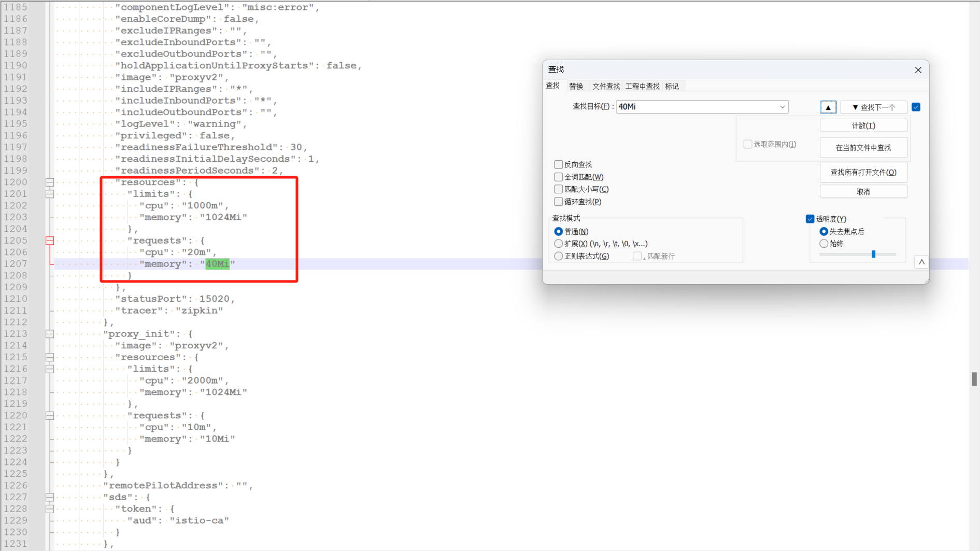
Task: Click "cpu": "2000m" on line 1217
Action: (184, 380)
